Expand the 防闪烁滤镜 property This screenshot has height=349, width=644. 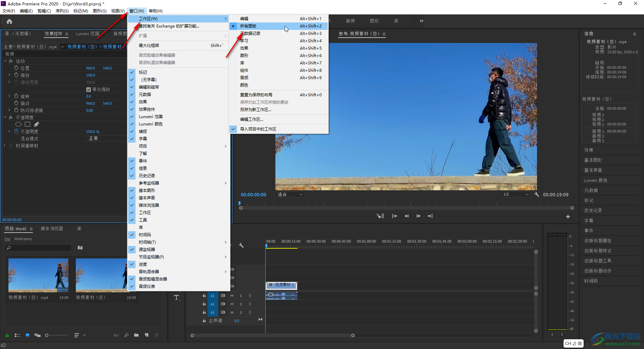(x=9, y=110)
